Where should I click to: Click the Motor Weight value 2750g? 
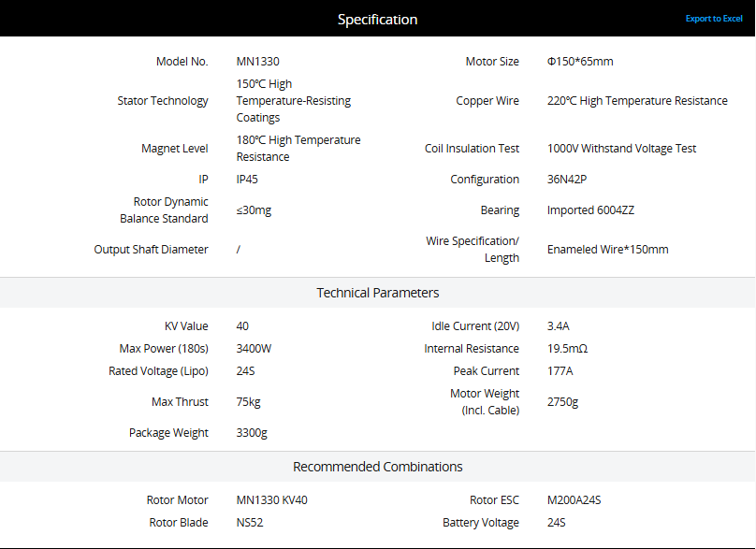(x=562, y=401)
